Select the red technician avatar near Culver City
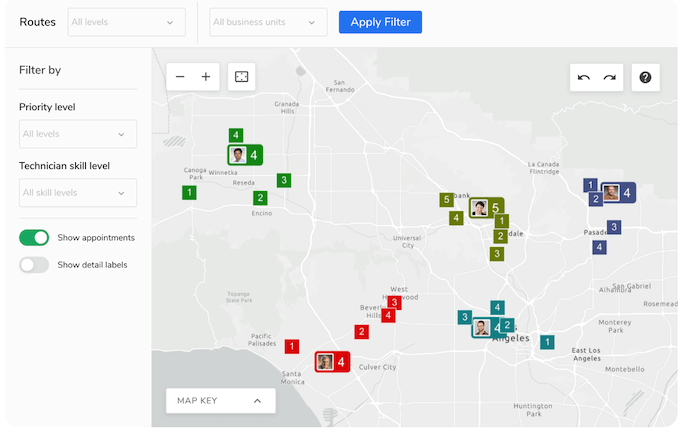Image resolution: width=680 pixels, height=429 pixels. [325, 361]
